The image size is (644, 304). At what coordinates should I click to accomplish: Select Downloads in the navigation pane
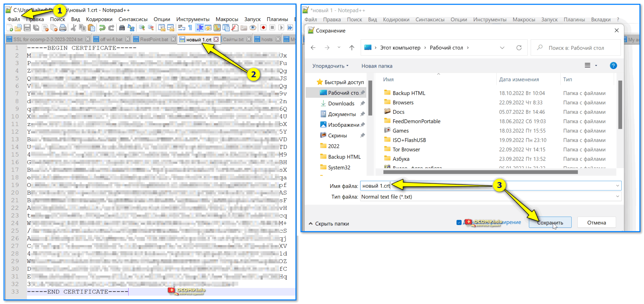341,103
